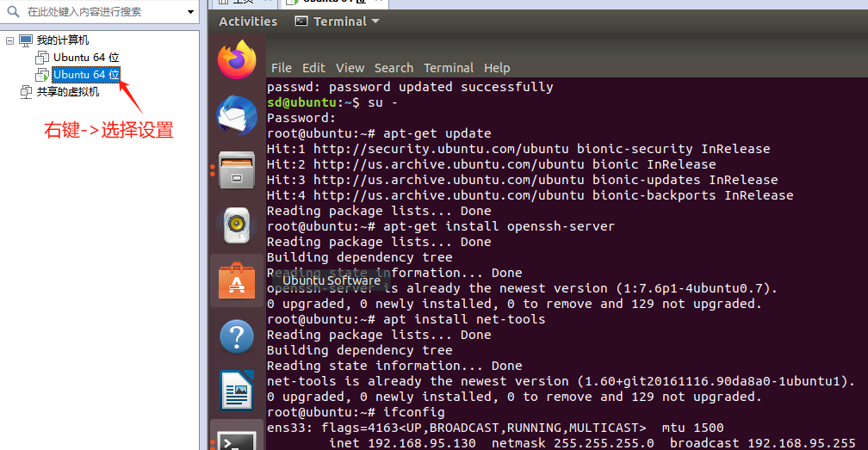Click the Hit:4 bionic-backports line

click(x=530, y=195)
